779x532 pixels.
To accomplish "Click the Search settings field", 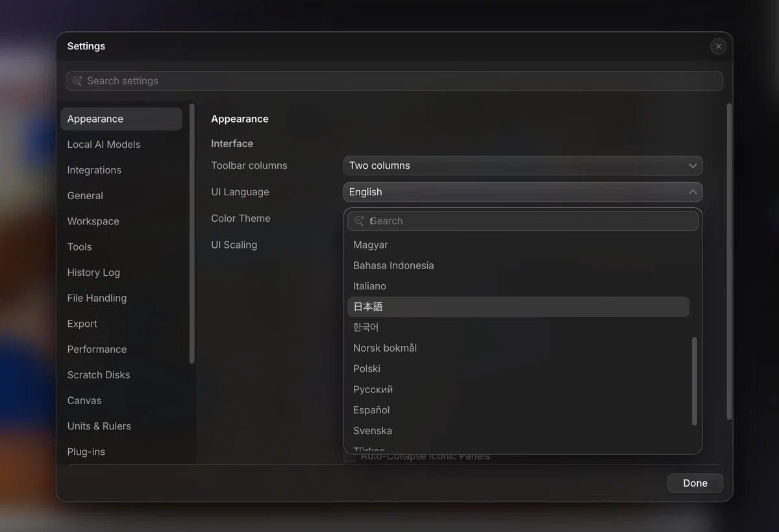I will point(394,81).
